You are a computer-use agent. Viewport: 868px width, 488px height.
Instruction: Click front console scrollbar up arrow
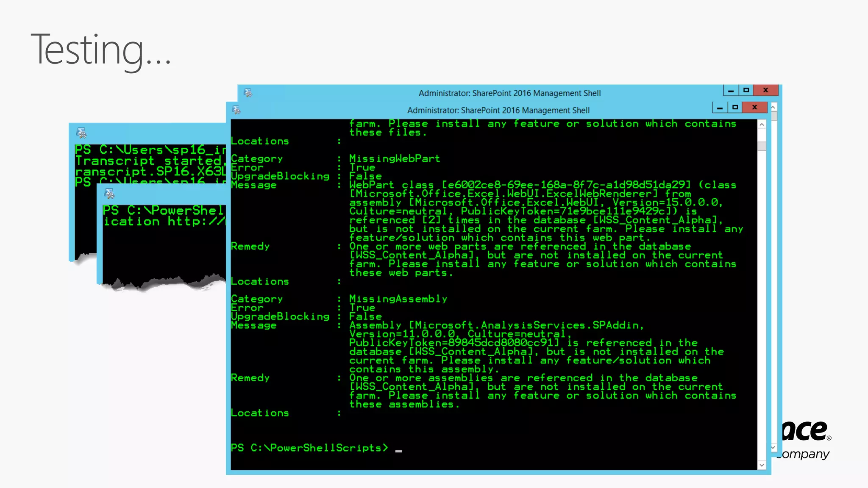(x=762, y=125)
